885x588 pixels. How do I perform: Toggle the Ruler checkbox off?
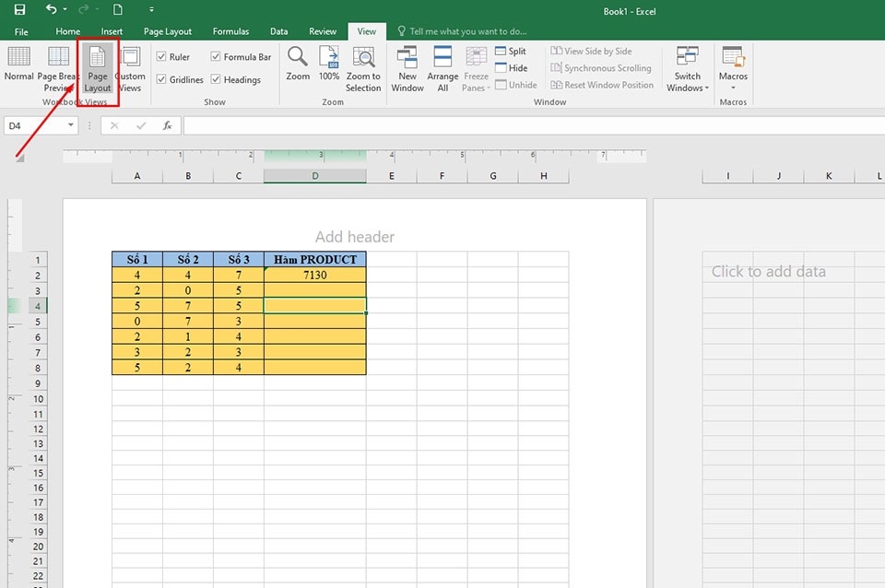160,55
